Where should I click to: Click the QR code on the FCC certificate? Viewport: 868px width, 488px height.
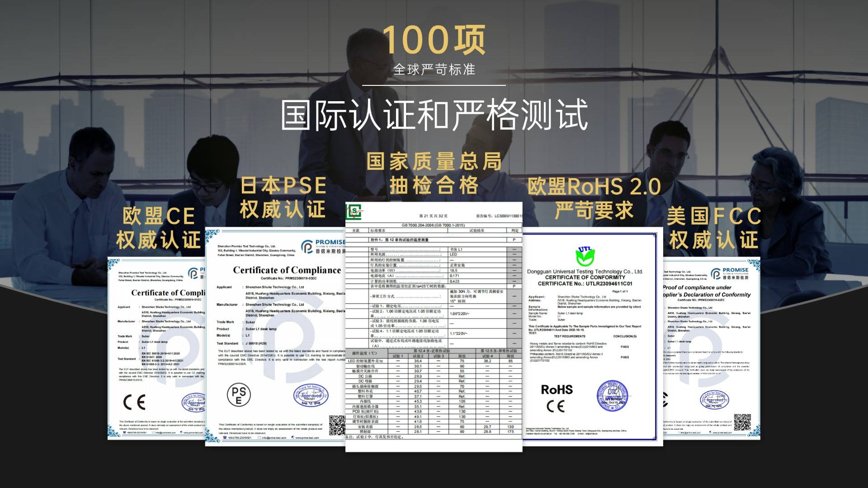pyautogui.click(x=742, y=422)
